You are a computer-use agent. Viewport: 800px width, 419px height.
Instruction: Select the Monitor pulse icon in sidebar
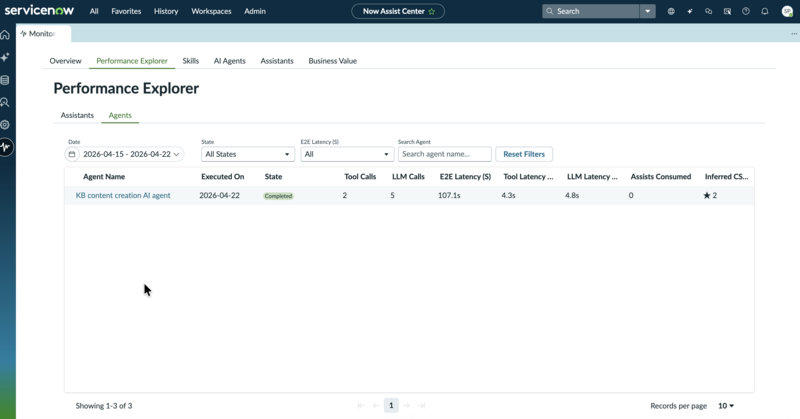pyautogui.click(x=6, y=147)
